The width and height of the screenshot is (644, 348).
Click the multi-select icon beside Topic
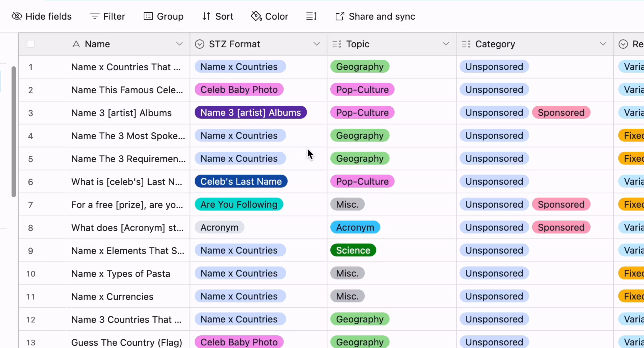pyautogui.click(x=337, y=44)
